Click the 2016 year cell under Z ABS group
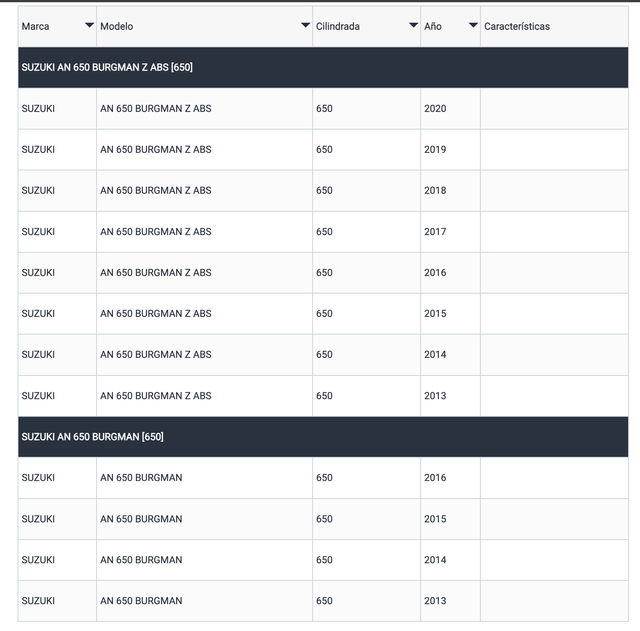Viewport: 640px width, 631px height. [x=435, y=272]
